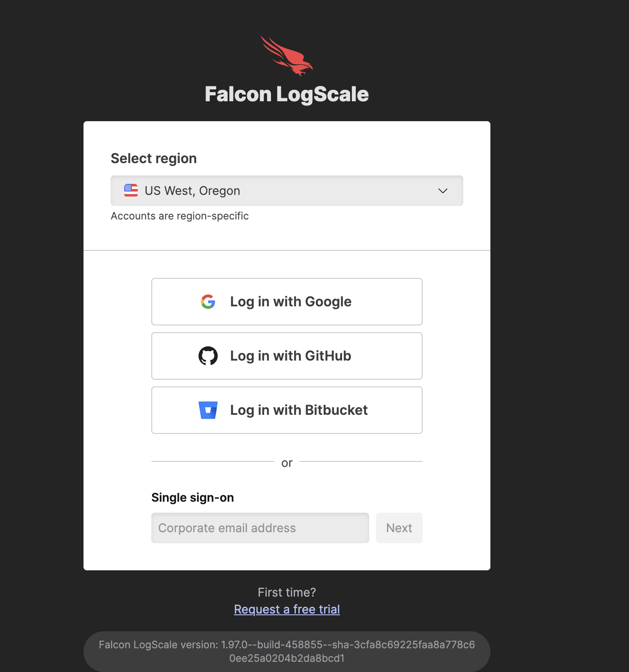Click the chevron arrow on the region selector
Screen dimensions: 629x672
pos(442,191)
